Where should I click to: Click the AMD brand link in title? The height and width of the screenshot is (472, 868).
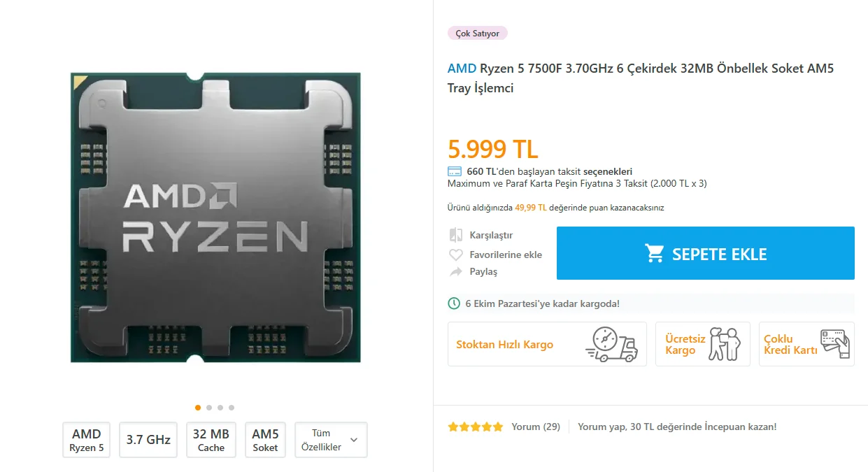462,69
